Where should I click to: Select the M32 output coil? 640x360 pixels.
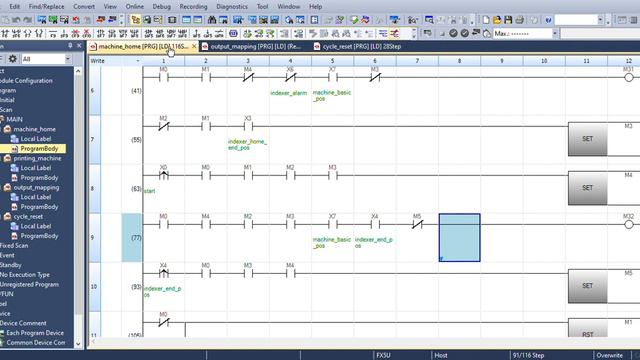click(629, 224)
